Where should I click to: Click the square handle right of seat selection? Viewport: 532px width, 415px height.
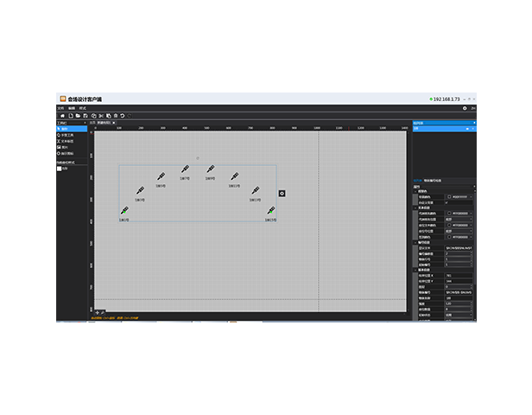tap(282, 192)
